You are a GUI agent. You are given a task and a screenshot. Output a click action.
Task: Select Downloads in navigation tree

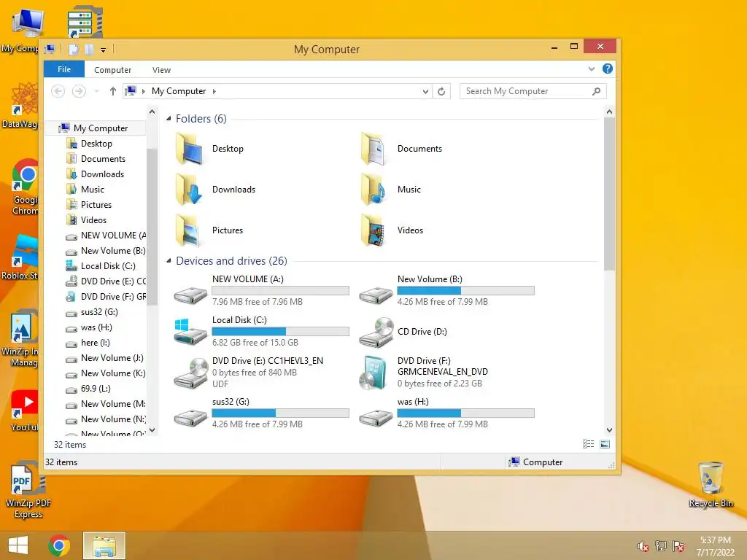[102, 174]
